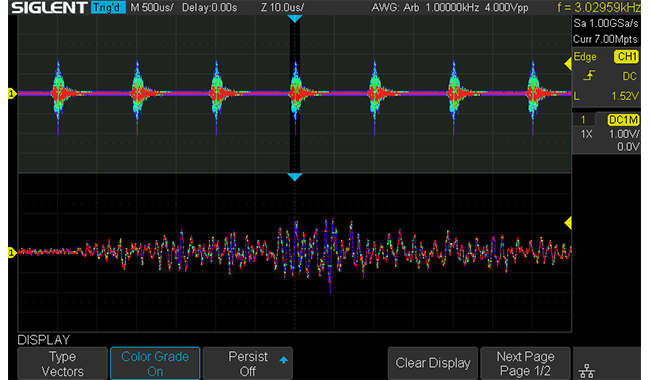650x380 pixels.
Task: Go to Next Page 1/2
Action: (x=525, y=363)
